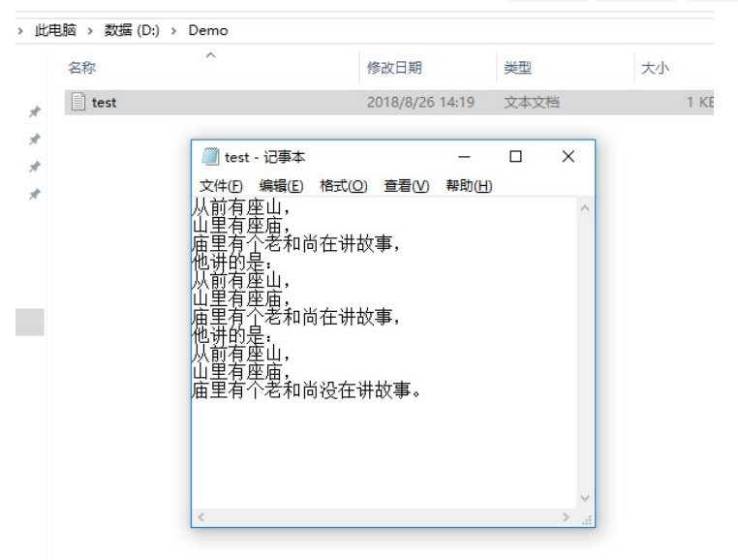Click the Notepad vertical scrollbar down arrow
Viewport: 738px width, 560px height.
(585, 498)
